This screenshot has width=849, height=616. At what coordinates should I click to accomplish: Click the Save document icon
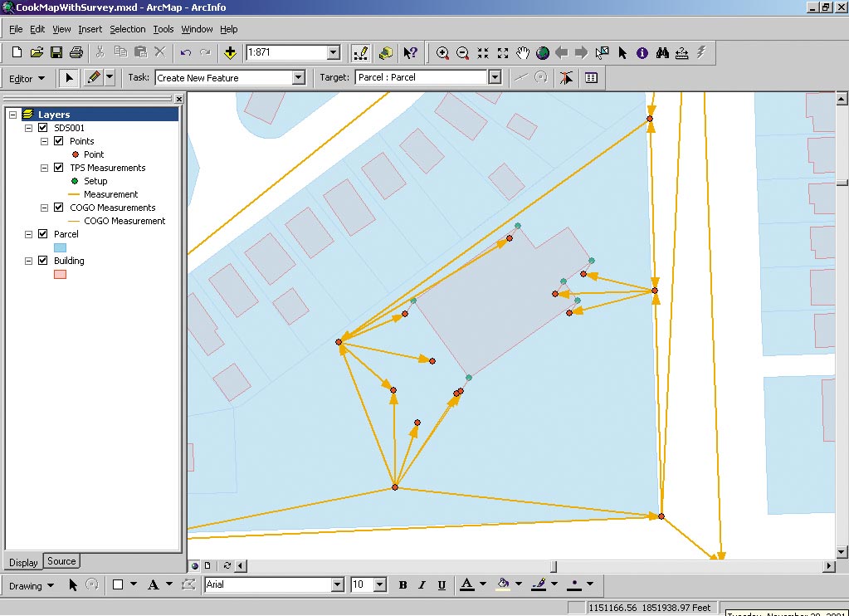(x=56, y=53)
